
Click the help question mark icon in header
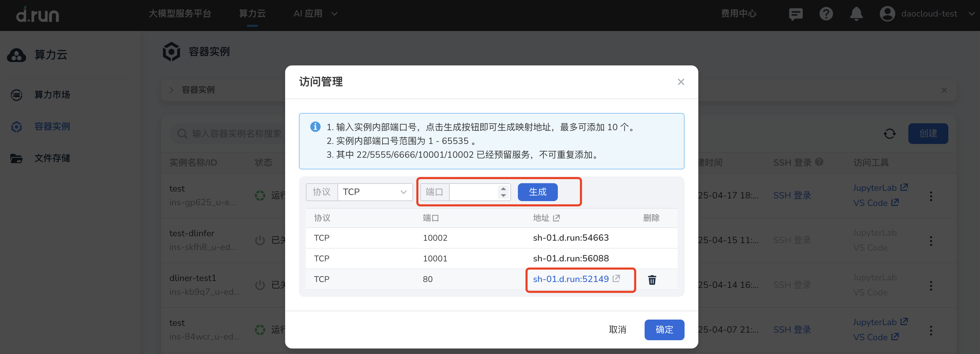point(825,14)
